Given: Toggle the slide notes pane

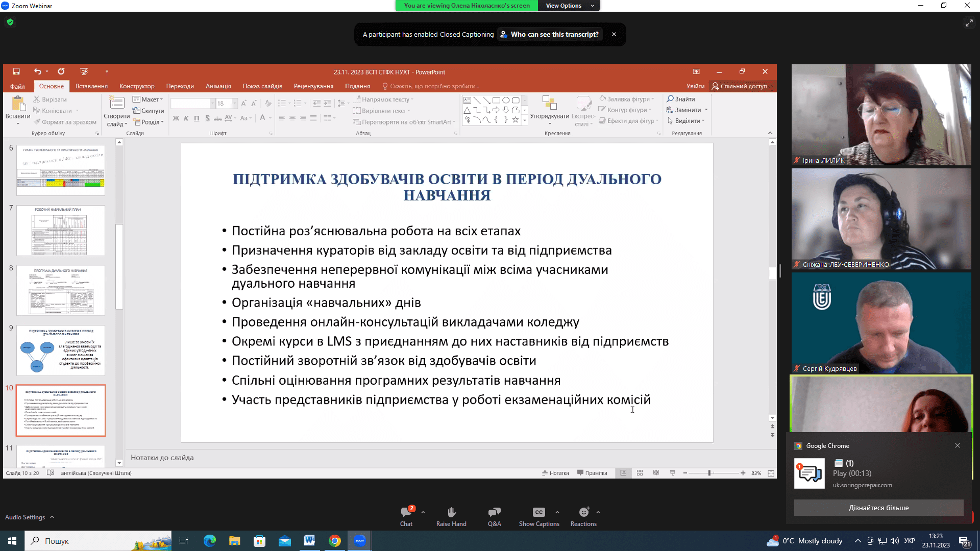Looking at the screenshot, I should (556, 473).
